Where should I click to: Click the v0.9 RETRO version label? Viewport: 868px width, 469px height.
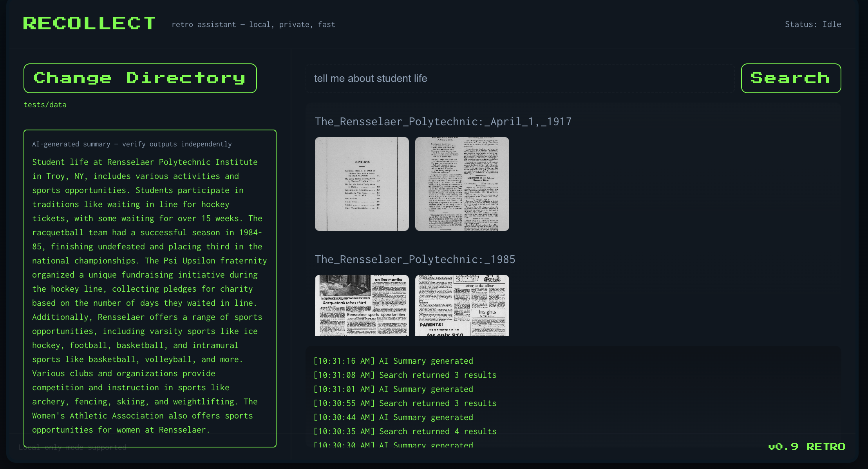pyautogui.click(x=807, y=447)
